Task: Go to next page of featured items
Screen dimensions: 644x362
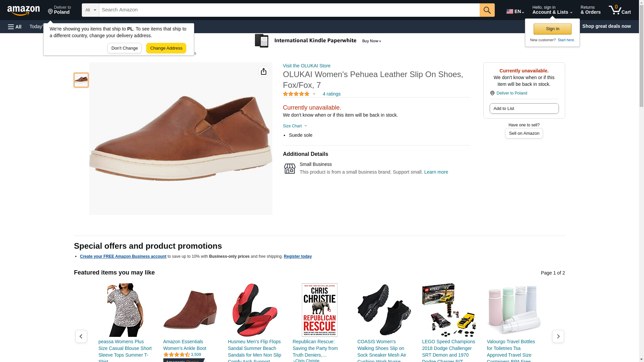Action: pyautogui.click(x=558, y=336)
